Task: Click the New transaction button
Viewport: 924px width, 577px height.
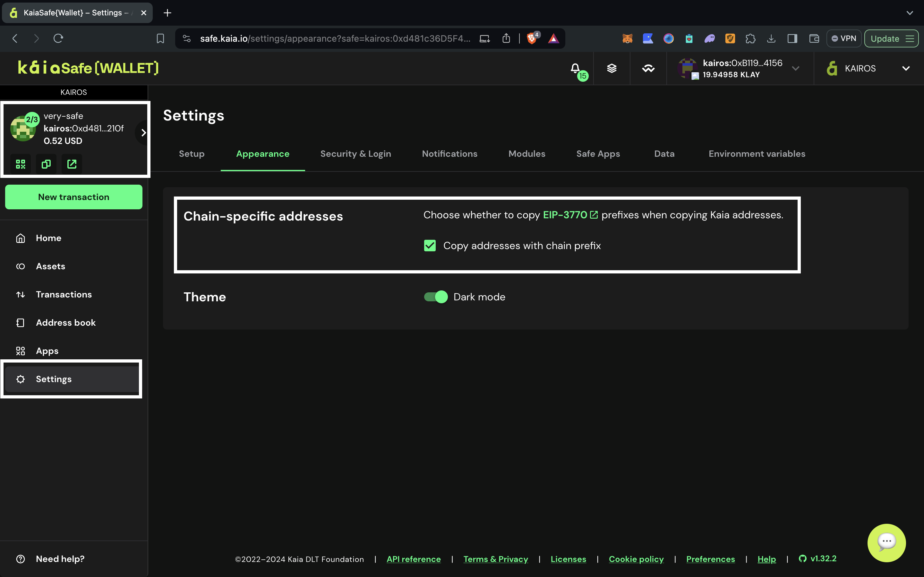Action: [74, 197]
